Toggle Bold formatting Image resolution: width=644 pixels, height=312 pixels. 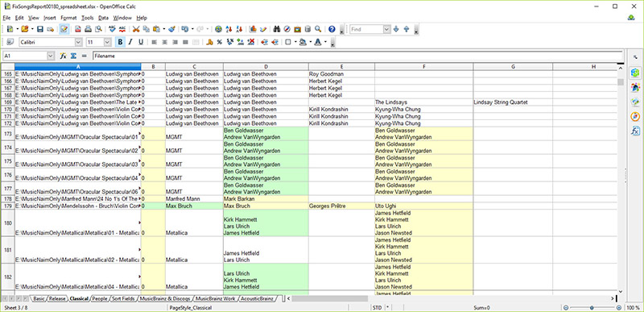coord(120,42)
